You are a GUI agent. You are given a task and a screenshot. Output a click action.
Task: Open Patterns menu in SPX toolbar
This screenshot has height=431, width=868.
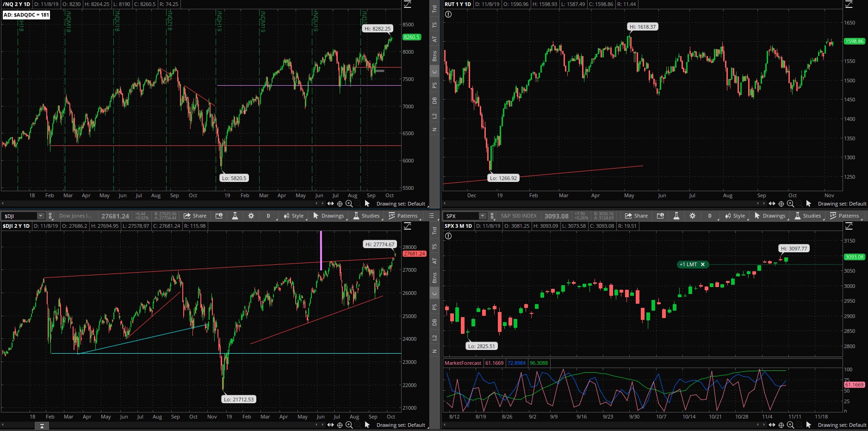pyautogui.click(x=844, y=216)
